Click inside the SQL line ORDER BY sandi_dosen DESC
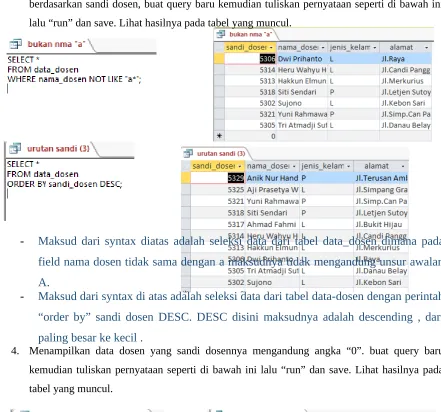 tap(65, 184)
